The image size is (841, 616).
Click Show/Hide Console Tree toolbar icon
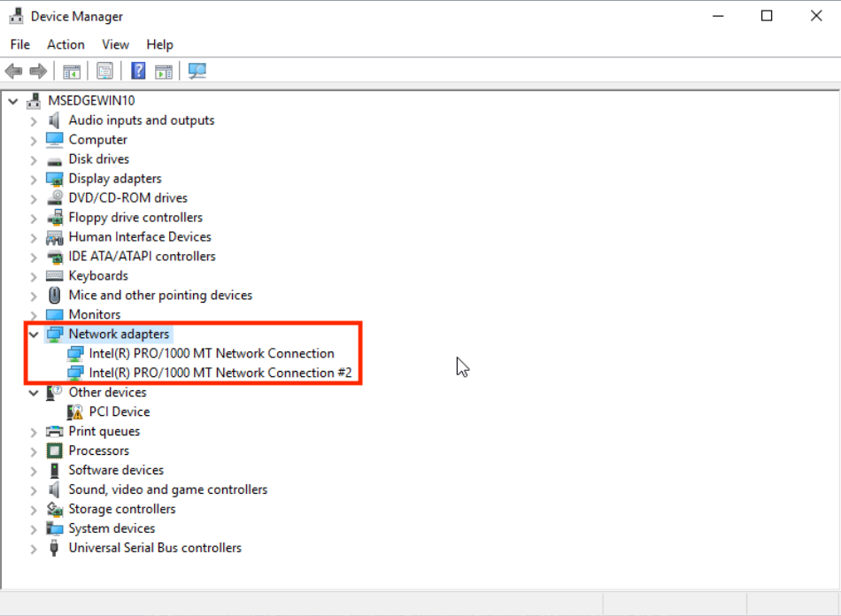point(72,71)
